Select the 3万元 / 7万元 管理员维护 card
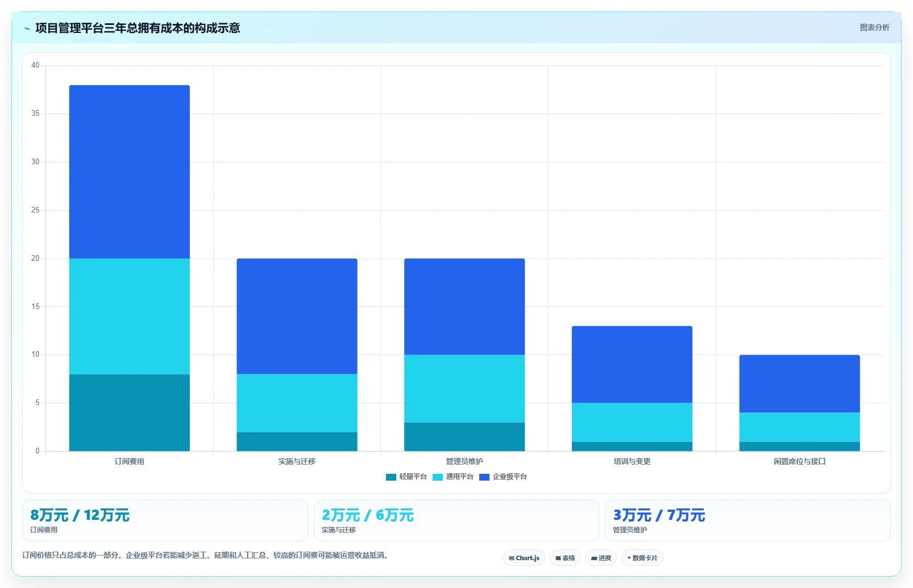 point(748,520)
